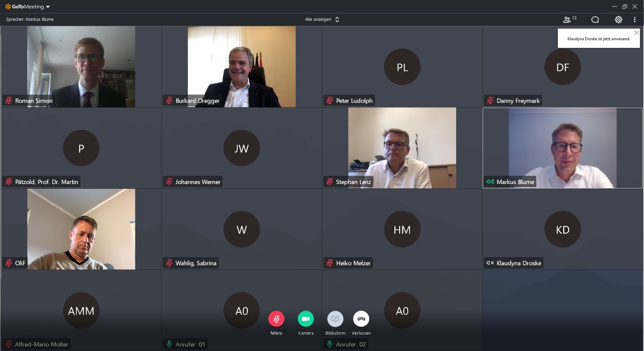Select Roman Simon's video tile
The image size is (644, 351).
[81, 67]
